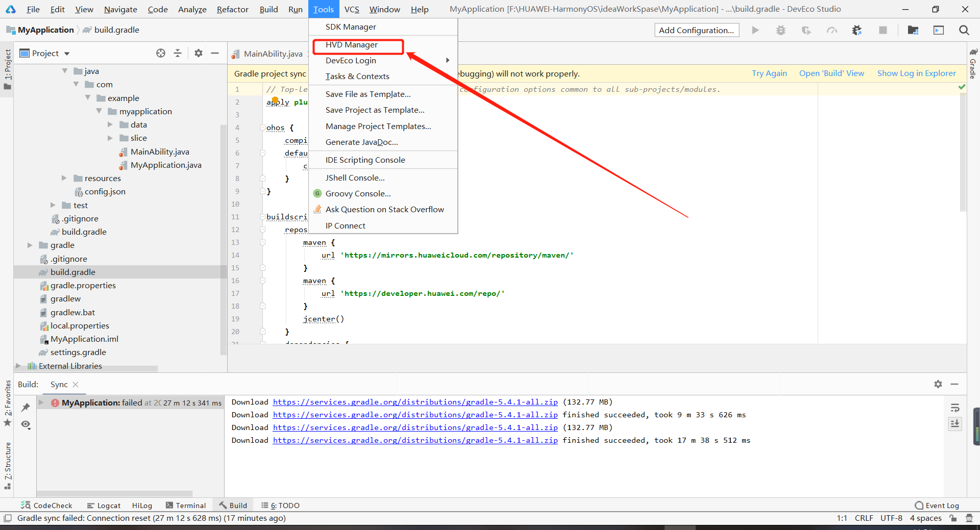The image size is (980, 530).
Task: Click the Locate/Select Opened File target icon
Action: [161, 53]
